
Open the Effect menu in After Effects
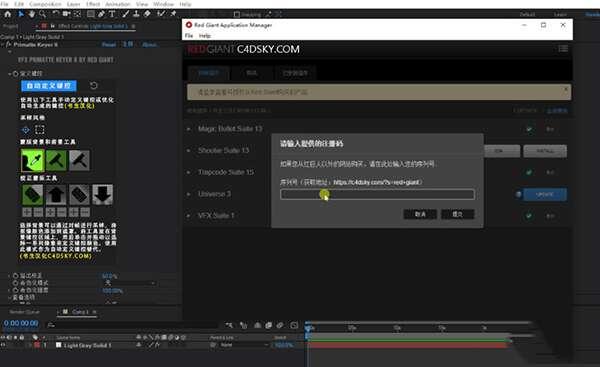[93, 4]
